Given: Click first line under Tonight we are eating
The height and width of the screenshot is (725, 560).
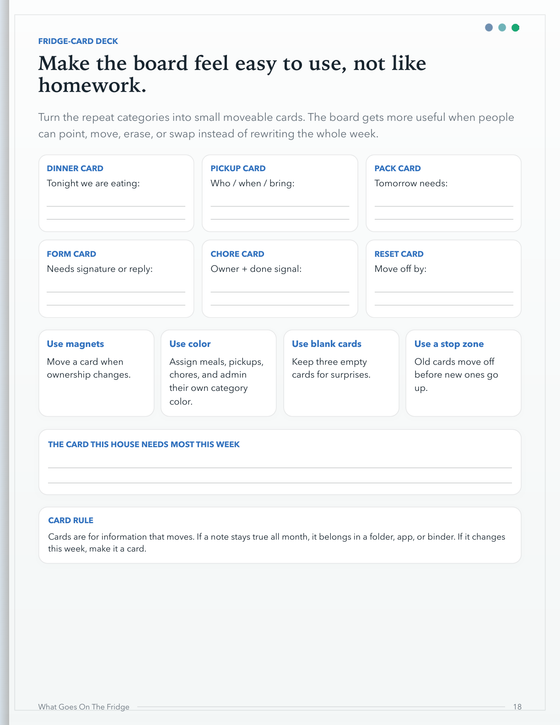Looking at the screenshot, I should click(116, 206).
